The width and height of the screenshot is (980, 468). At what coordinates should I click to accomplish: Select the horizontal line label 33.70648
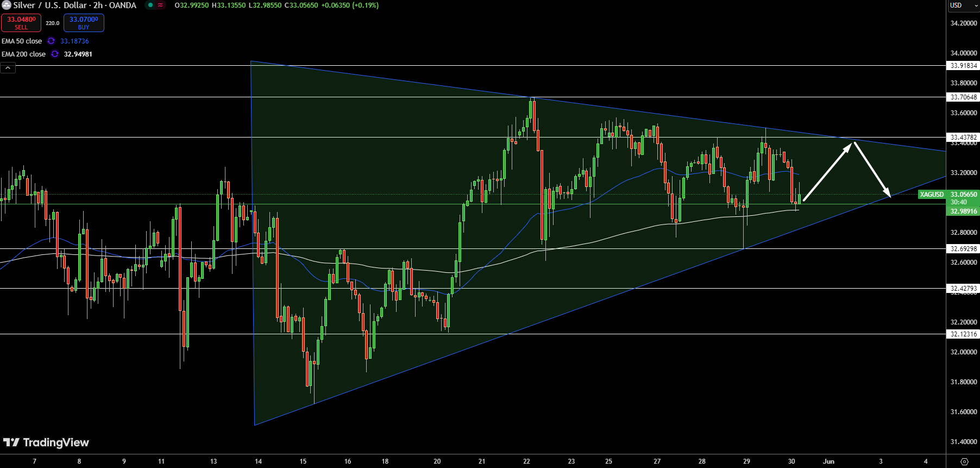tap(963, 97)
